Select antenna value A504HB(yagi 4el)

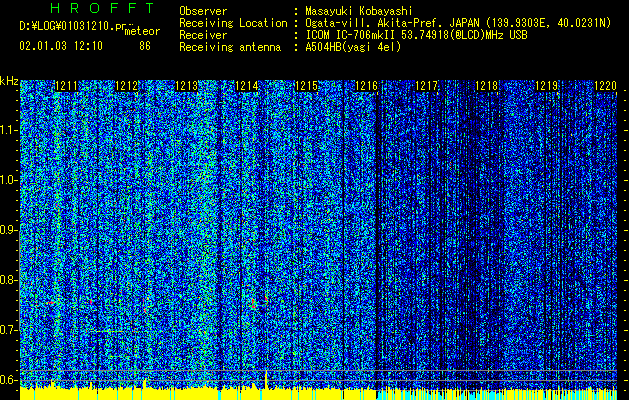pyautogui.click(x=353, y=47)
